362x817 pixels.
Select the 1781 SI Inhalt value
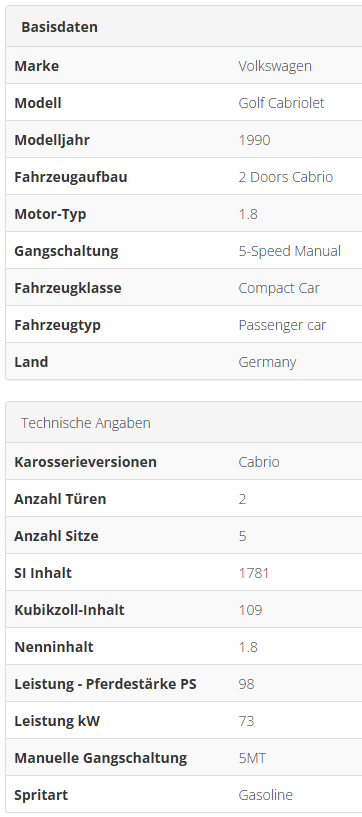(x=254, y=573)
